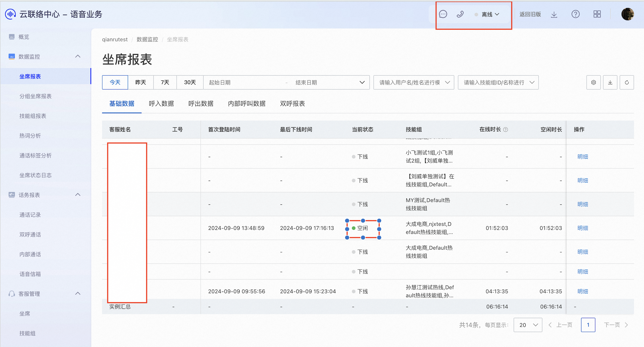Click the user avatar
Screen dimensions: 644x347
pyautogui.click(x=627, y=14)
